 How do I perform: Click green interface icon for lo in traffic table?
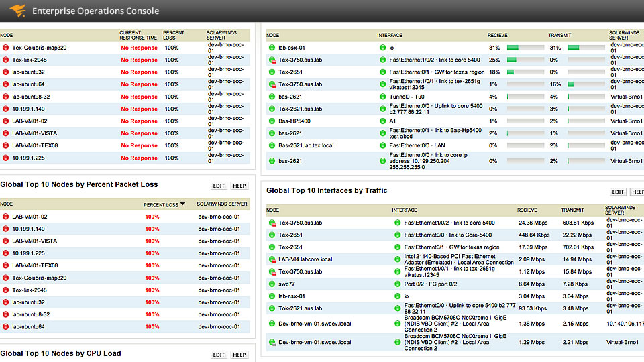click(x=397, y=296)
